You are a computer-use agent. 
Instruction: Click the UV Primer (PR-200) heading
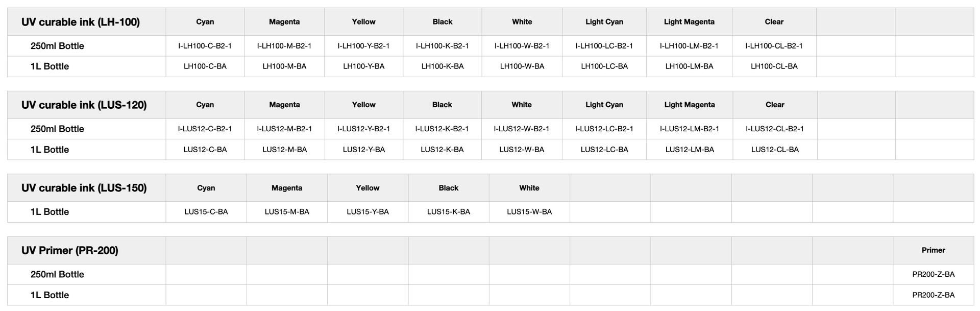click(70, 251)
